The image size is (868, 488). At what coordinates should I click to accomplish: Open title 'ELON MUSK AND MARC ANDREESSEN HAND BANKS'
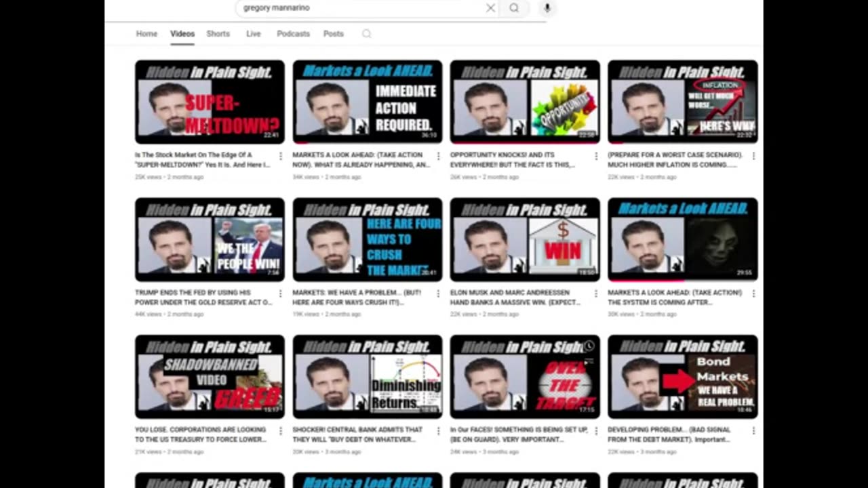point(516,298)
